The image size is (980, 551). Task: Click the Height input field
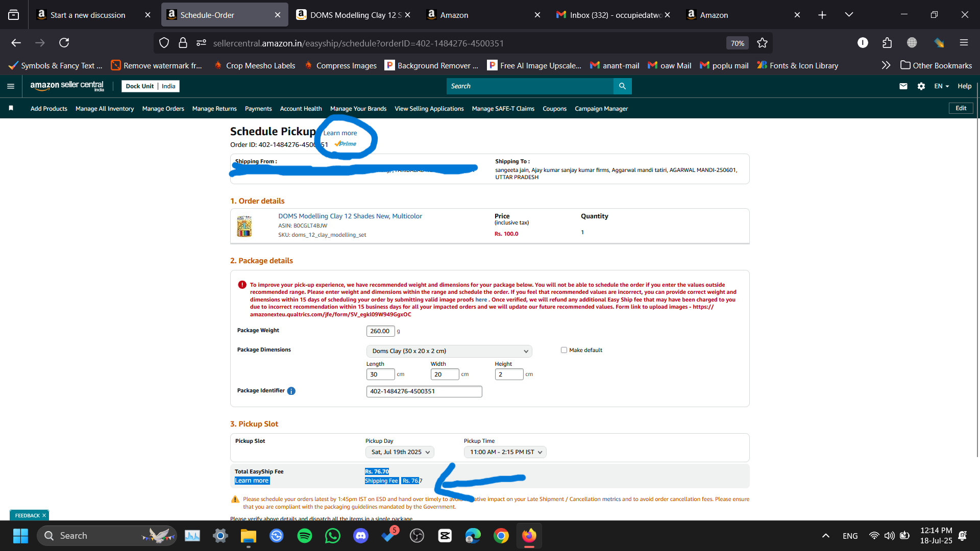(509, 374)
